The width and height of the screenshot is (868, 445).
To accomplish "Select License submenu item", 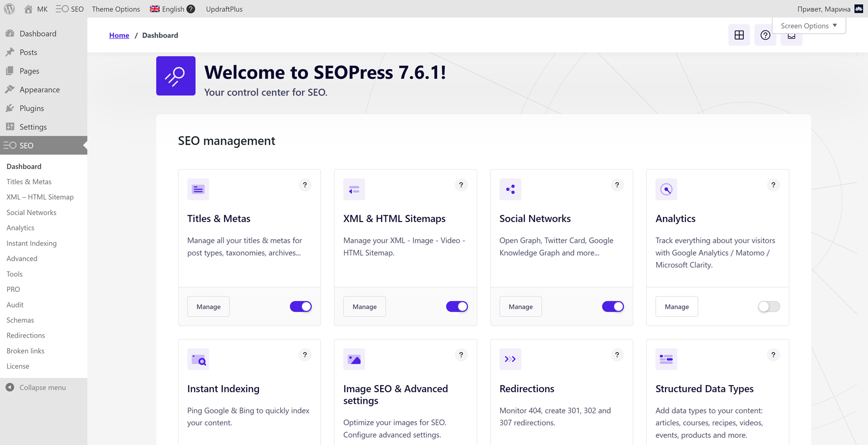I will click(18, 366).
